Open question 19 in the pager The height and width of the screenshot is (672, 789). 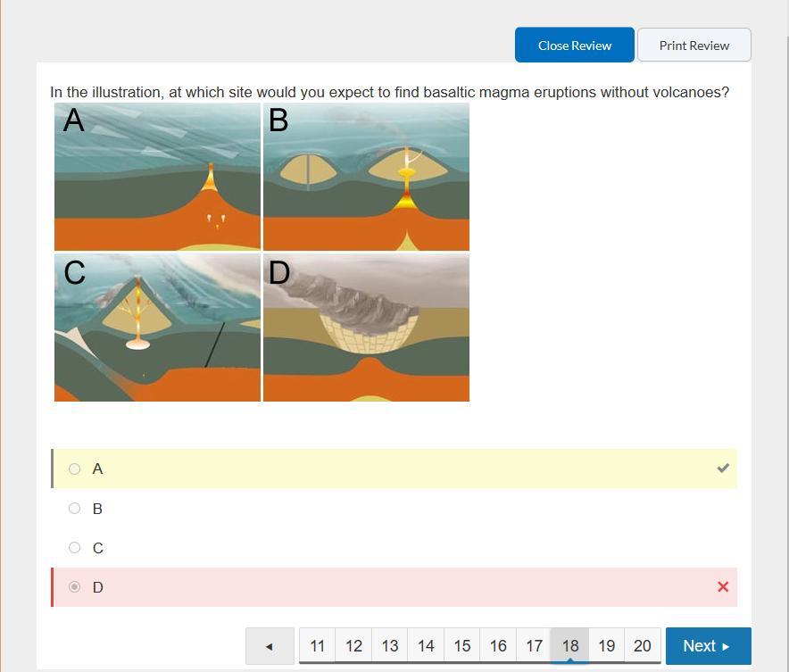[606, 645]
